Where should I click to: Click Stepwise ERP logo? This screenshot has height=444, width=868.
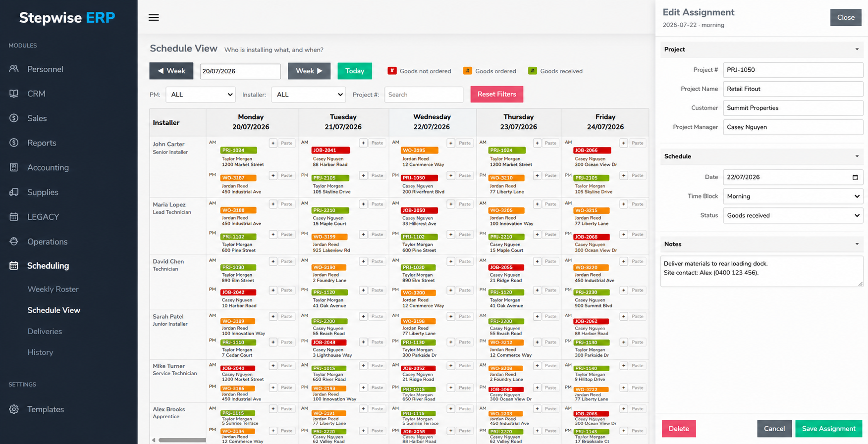click(67, 18)
